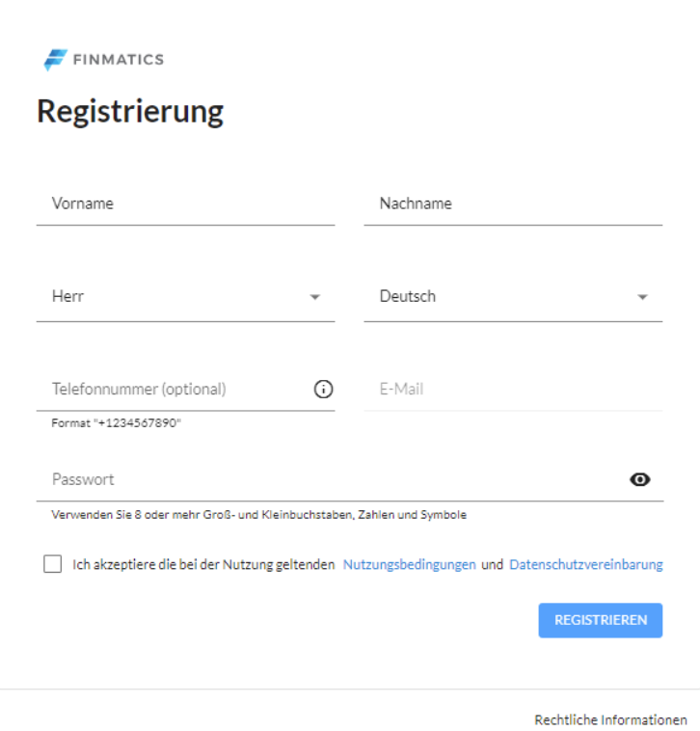The height and width of the screenshot is (731, 700).
Task: Open the language selector showing Deutsch
Action: click(x=513, y=297)
